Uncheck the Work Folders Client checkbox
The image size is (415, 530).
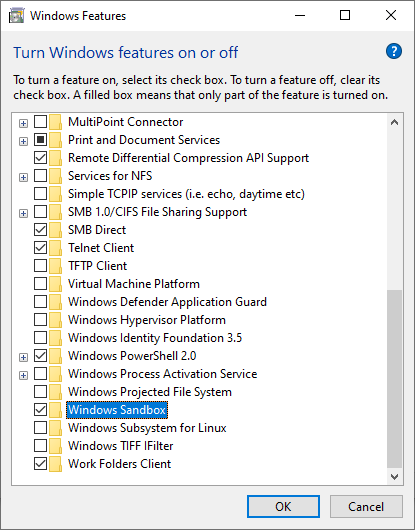[x=41, y=463]
